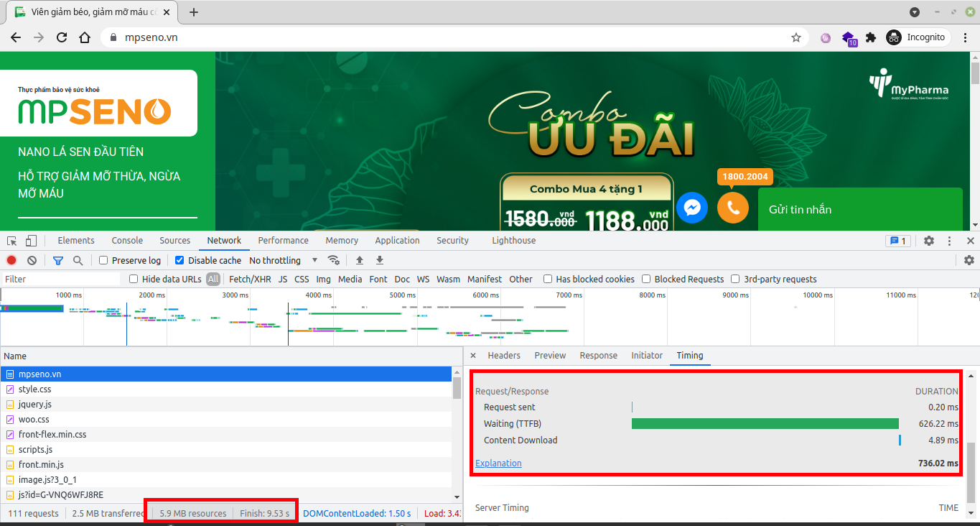Open the Application panel

[x=397, y=241]
